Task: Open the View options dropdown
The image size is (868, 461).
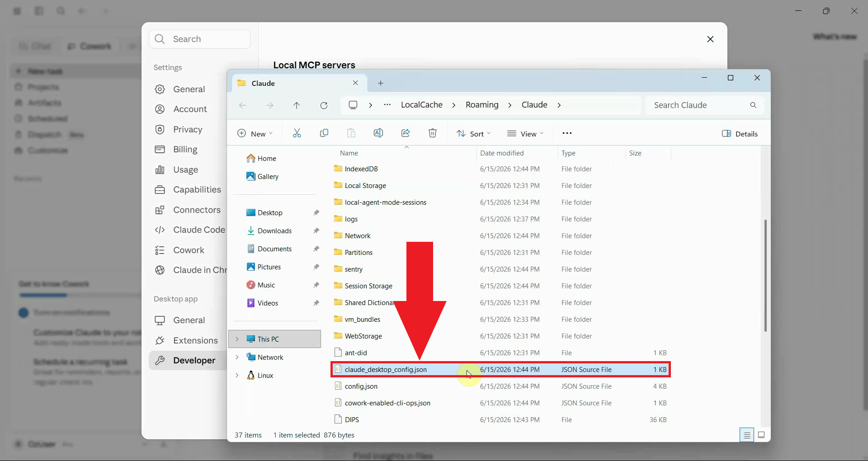Action: coord(525,133)
